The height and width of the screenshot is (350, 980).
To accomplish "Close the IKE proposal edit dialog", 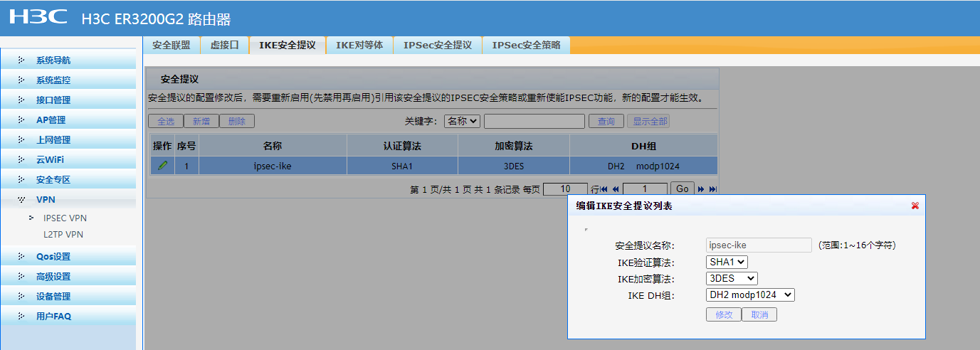I will click(x=915, y=206).
